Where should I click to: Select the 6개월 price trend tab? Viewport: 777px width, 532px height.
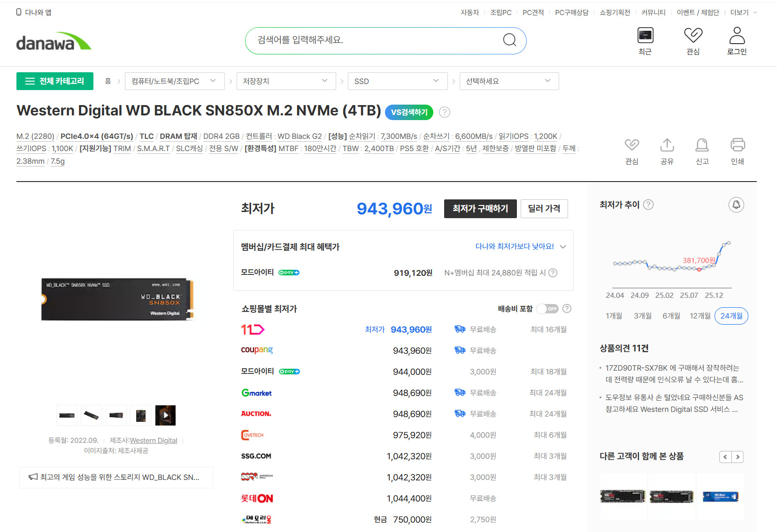(x=671, y=316)
